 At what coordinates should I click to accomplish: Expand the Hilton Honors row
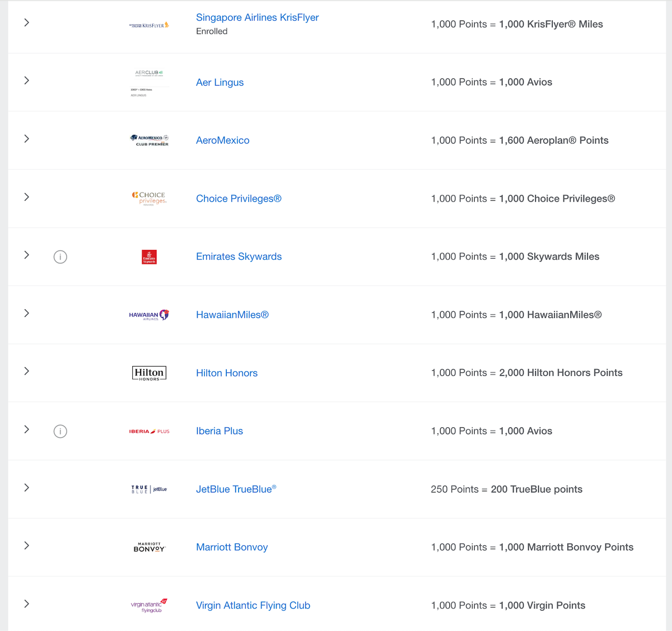coord(26,371)
